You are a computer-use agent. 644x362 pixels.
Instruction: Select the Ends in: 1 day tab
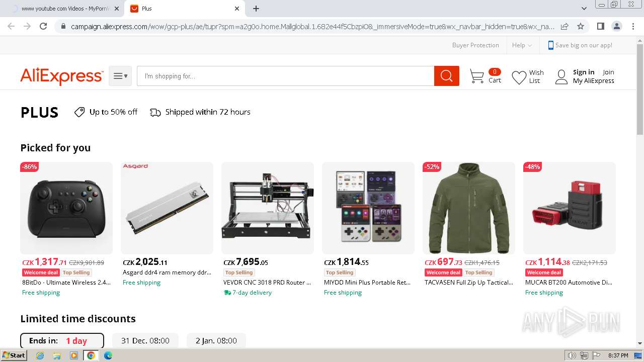[62, 341]
